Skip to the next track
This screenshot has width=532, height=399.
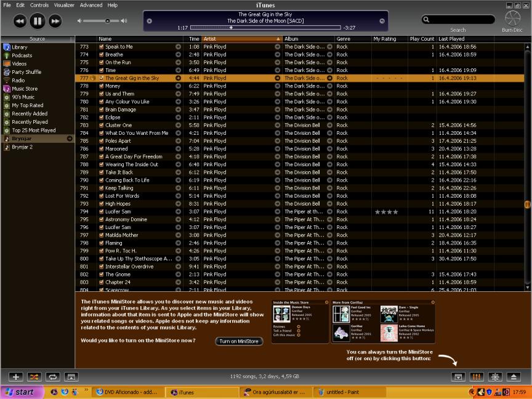pyautogui.click(x=55, y=21)
